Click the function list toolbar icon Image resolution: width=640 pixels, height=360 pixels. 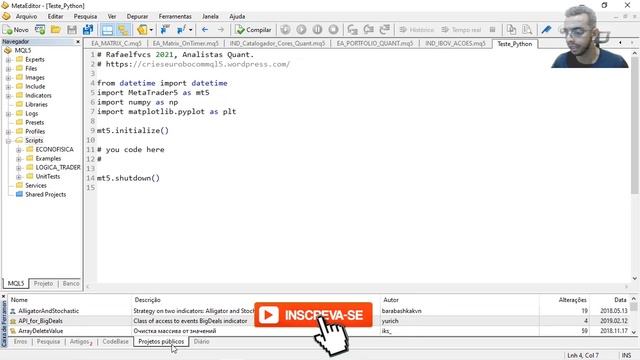(181, 29)
